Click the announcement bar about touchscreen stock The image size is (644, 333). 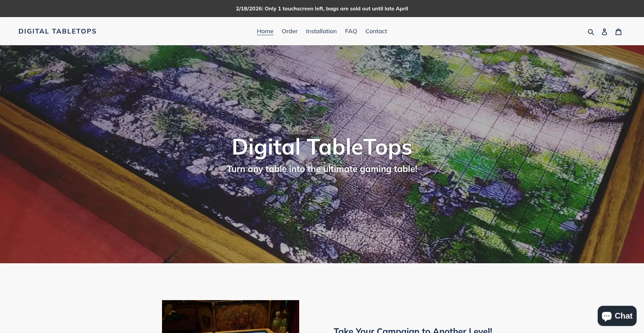click(322, 8)
